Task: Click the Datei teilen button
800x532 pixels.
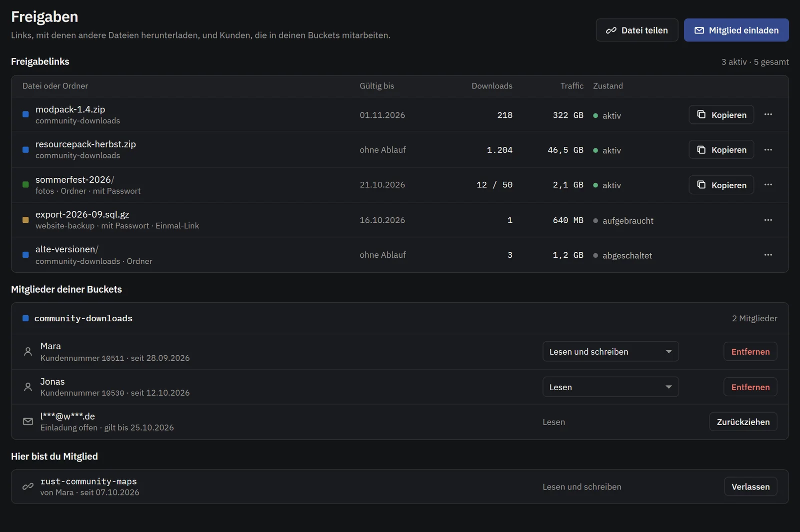Action: (x=637, y=30)
